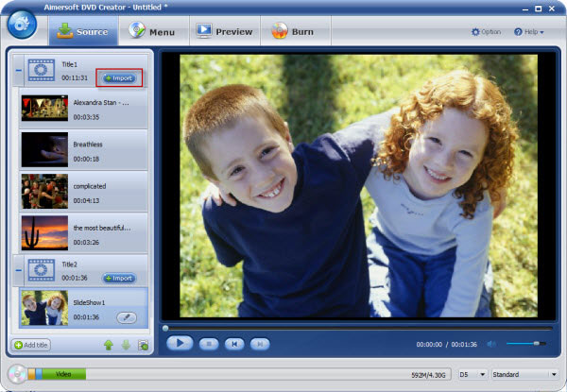Open the D5 disc type dropdown
This screenshot has width=567, height=392.
(472, 375)
